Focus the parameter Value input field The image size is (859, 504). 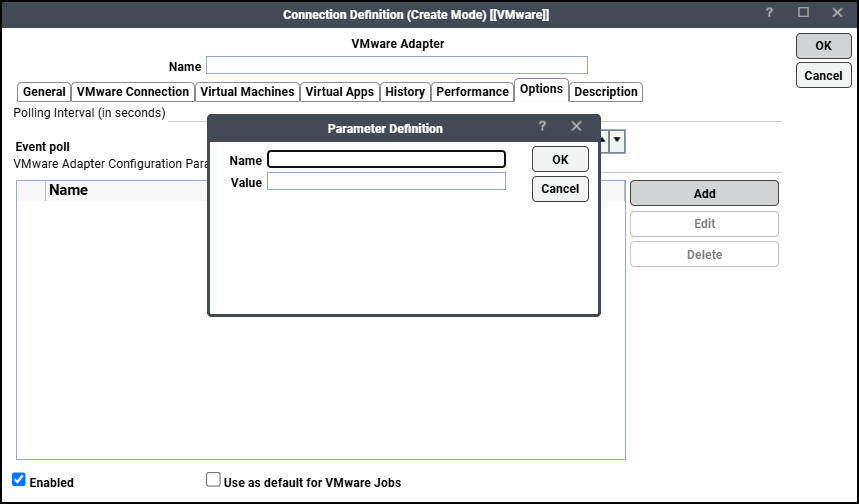[386, 181]
